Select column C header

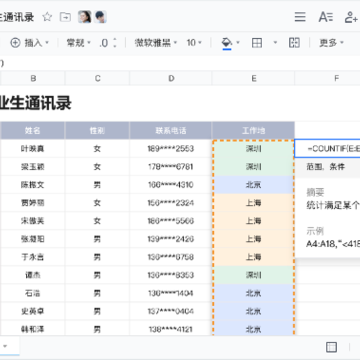tap(97, 78)
